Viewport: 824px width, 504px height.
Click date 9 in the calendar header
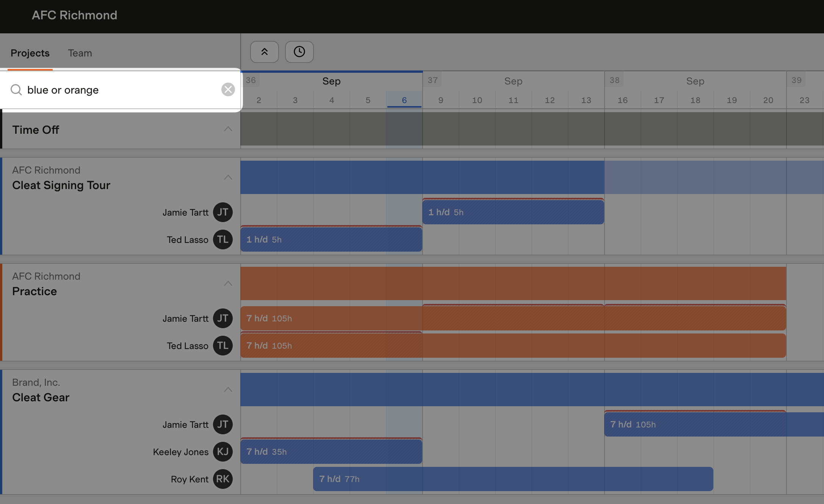[441, 100]
